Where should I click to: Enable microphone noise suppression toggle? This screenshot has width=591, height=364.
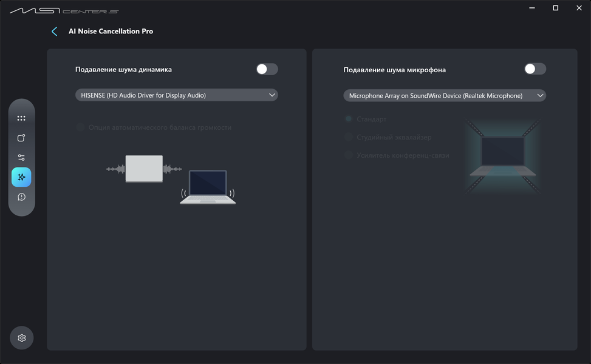pyautogui.click(x=535, y=69)
